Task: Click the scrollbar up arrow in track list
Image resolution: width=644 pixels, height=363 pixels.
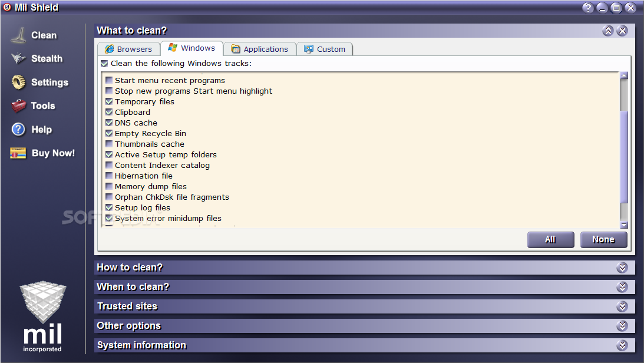Action: coord(624,75)
